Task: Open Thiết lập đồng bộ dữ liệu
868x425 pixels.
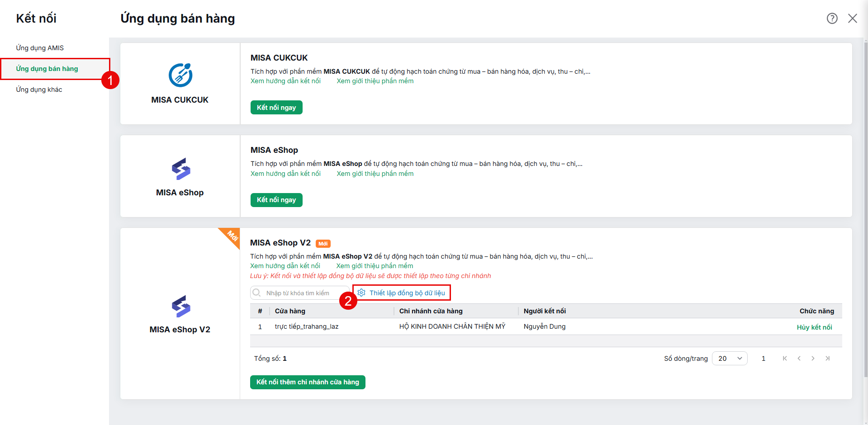Action: [x=402, y=293]
